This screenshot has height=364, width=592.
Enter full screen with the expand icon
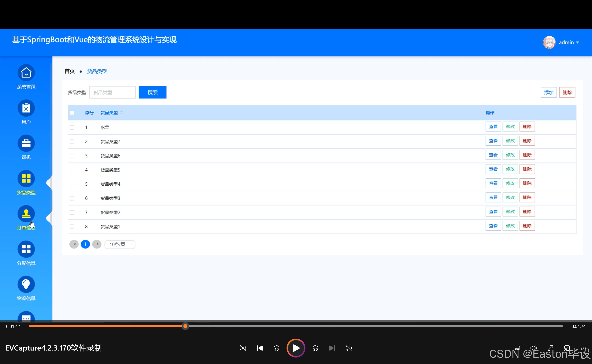click(x=550, y=348)
